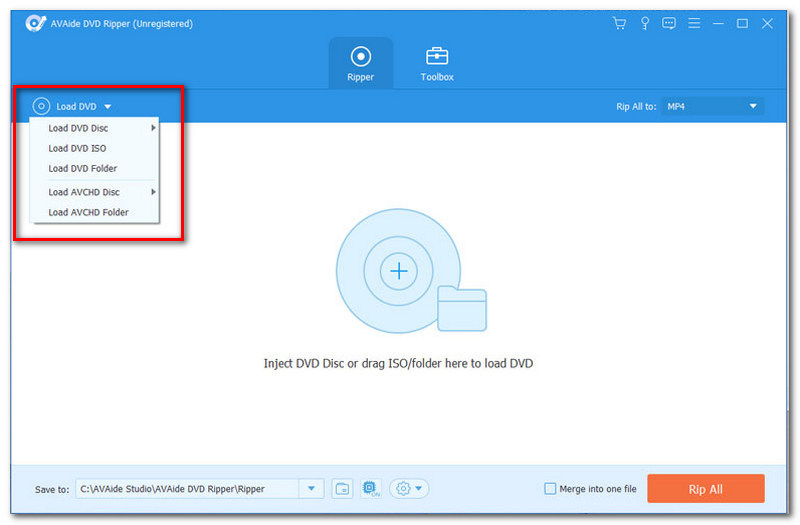This screenshot has width=800, height=525.
Task: Click the large disc plus icon
Action: point(398,271)
